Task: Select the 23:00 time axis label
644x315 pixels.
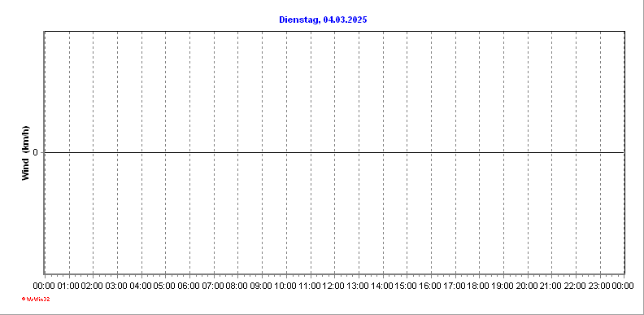Action: 599,286
